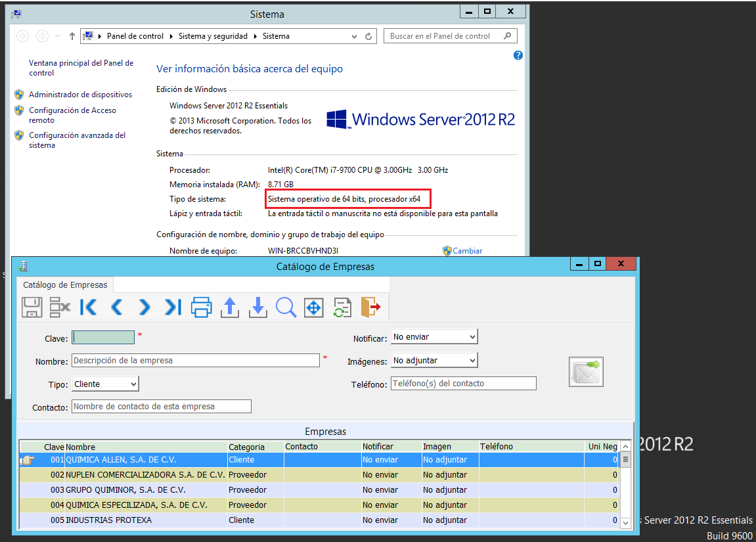This screenshot has height=542, width=756.
Task: Click Panel de control in the breadcrumb
Action: (x=135, y=36)
